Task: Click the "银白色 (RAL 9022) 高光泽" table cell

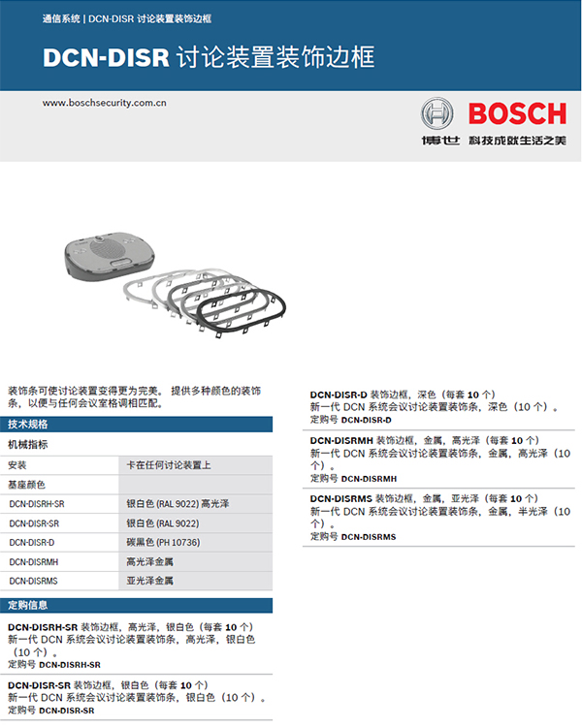Action: [x=196, y=504]
